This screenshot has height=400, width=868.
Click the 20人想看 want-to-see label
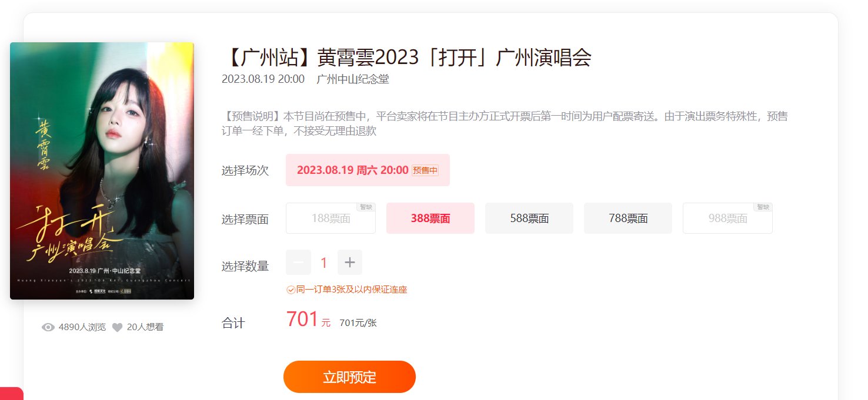[x=145, y=327]
